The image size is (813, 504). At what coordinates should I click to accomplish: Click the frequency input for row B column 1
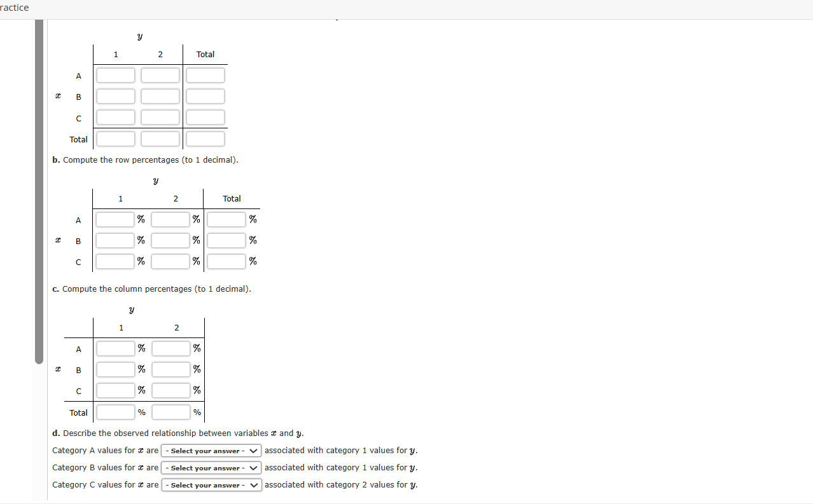pyautogui.click(x=115, y=96)
